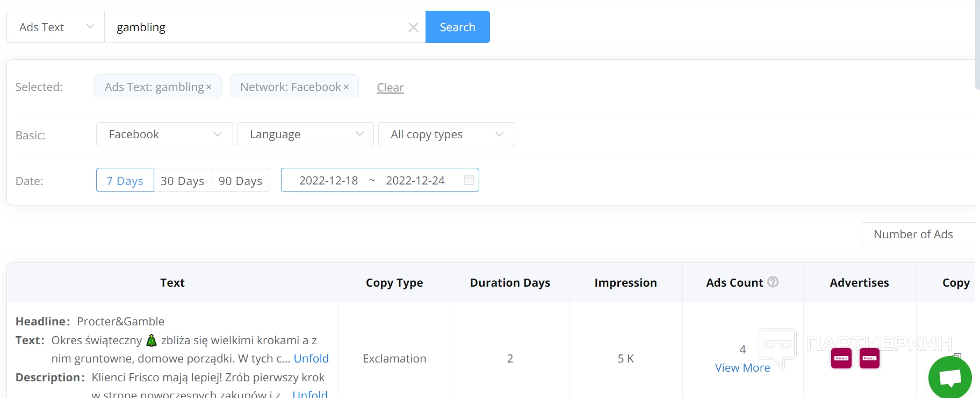Open the Language dropdown
The height and width of the screenshot is (398, 980).
tap(305, 134)
